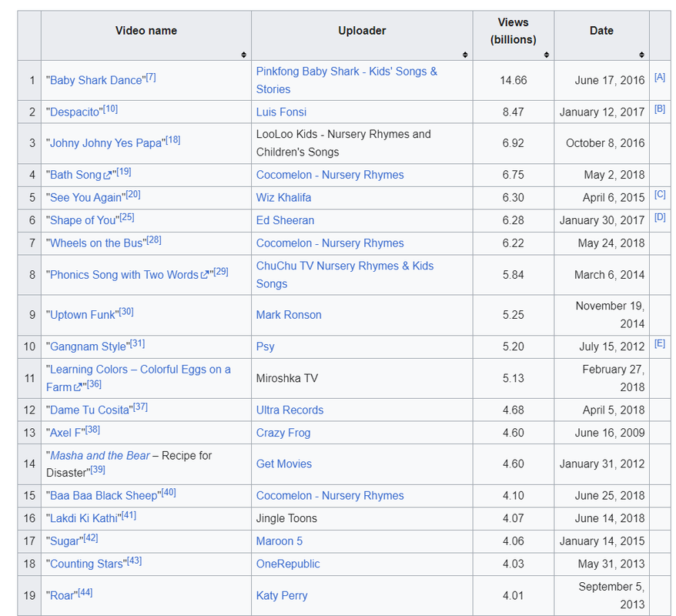
Task: Select the date July 15, 2012
Action: pyautogui.click(x=612, y=347)
